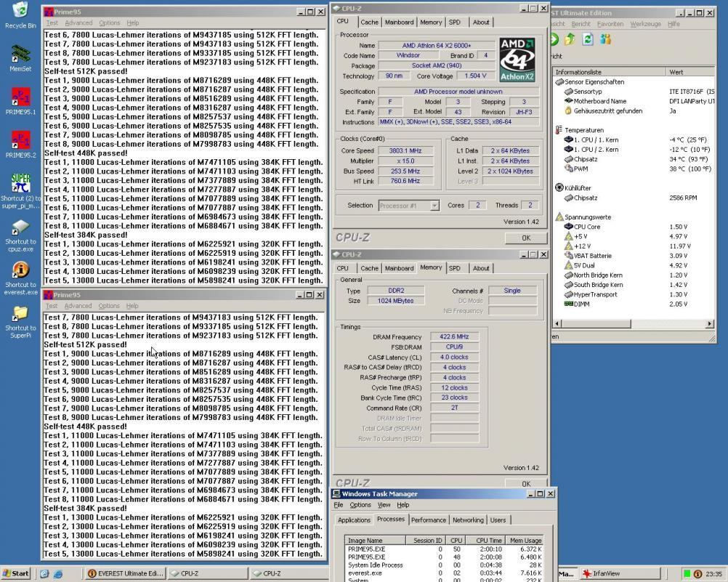Switch to the SPD tab in lower CPU-Z

click(x=455, y=268)
